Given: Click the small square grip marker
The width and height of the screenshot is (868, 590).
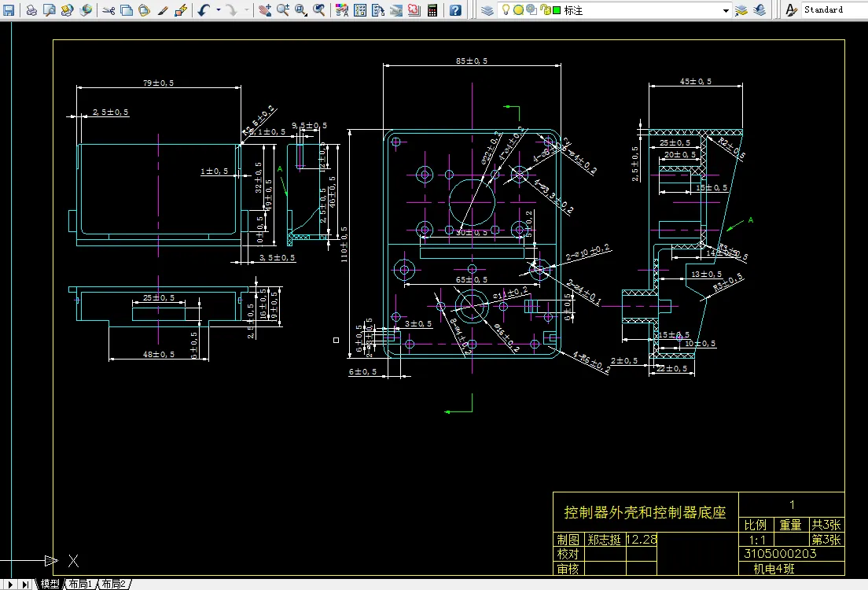Looking at the screenshot, I should coord(336,340).
